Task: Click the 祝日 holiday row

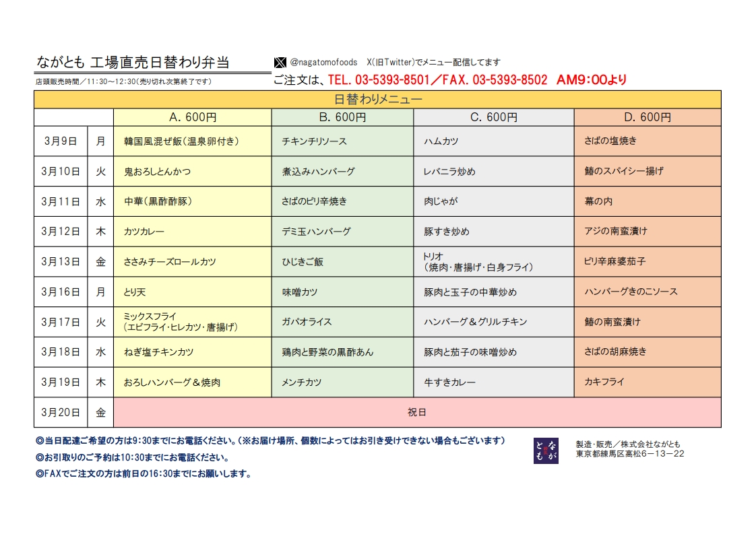Action: [417, 413]
